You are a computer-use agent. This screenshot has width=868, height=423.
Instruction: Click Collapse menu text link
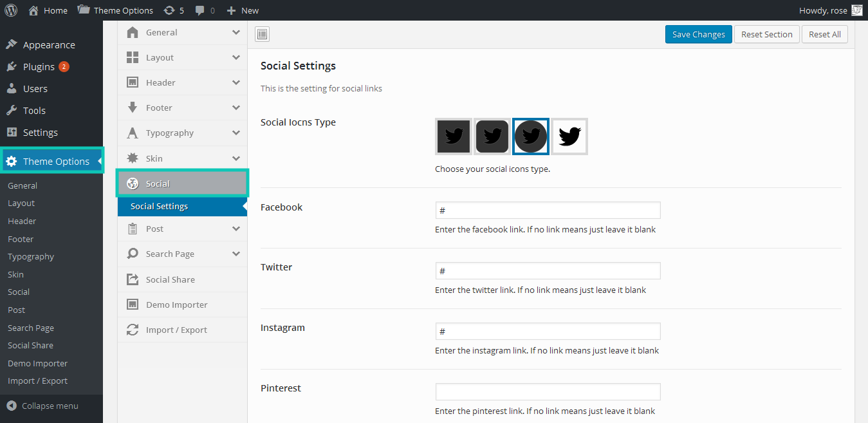[x=50, y=406]
